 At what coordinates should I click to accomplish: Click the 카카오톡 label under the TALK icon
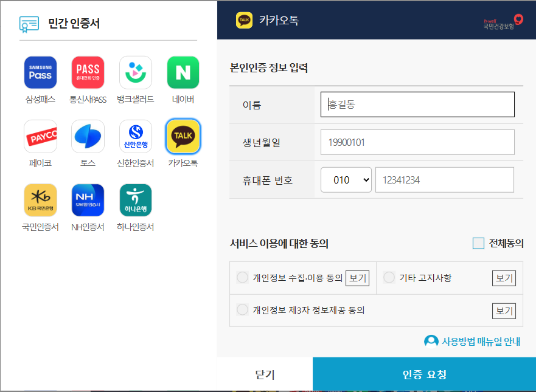pyautogui.click(x=183, y=163)
